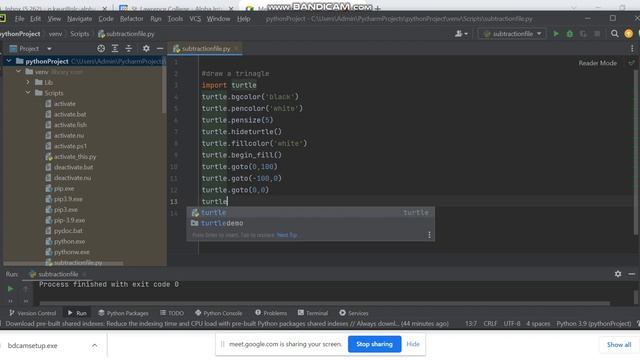Select turtledemo completion suggestion
640x360 pixels.
pos(310,223)
